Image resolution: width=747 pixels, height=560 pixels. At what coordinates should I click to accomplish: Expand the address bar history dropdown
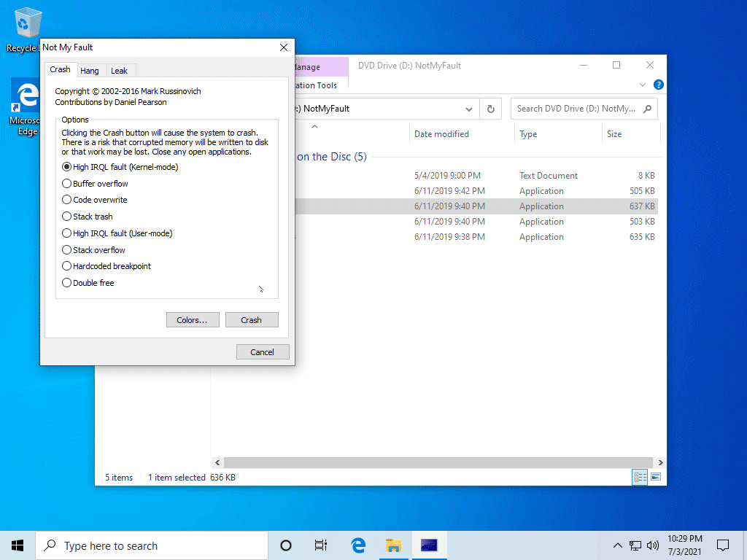(469, 109)
